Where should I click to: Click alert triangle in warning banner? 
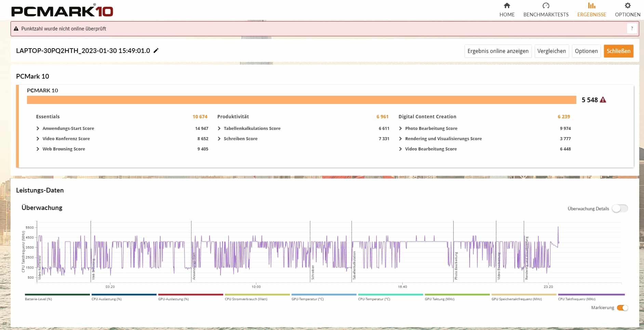tap(16, 29)
